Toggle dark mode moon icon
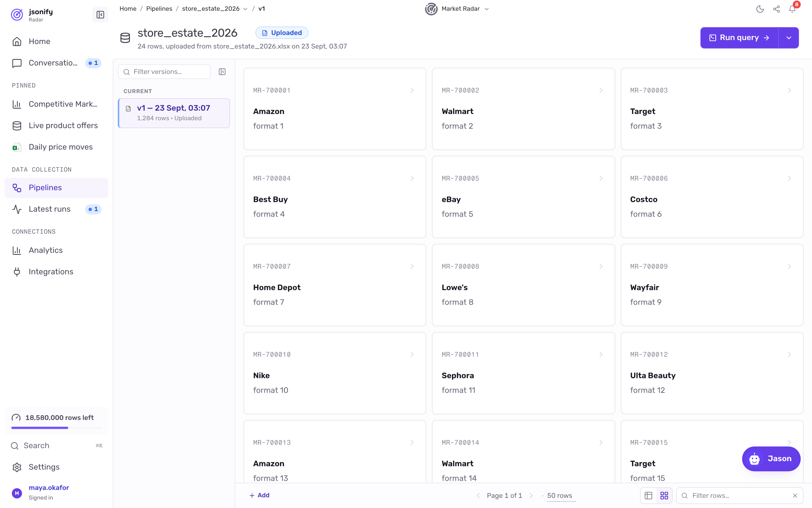This screenshot has width=812, height=508. (x=760, y=9)
